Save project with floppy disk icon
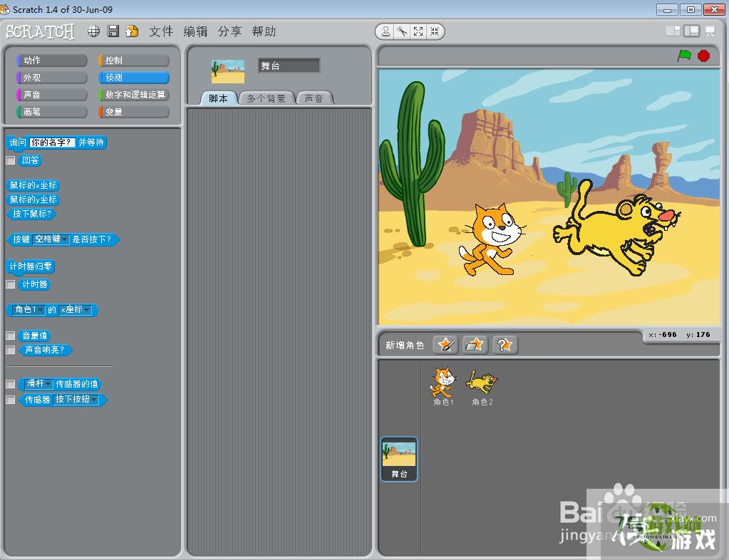Image resolution: width=729 pixels, height=560 pixels. pos(113,31)
